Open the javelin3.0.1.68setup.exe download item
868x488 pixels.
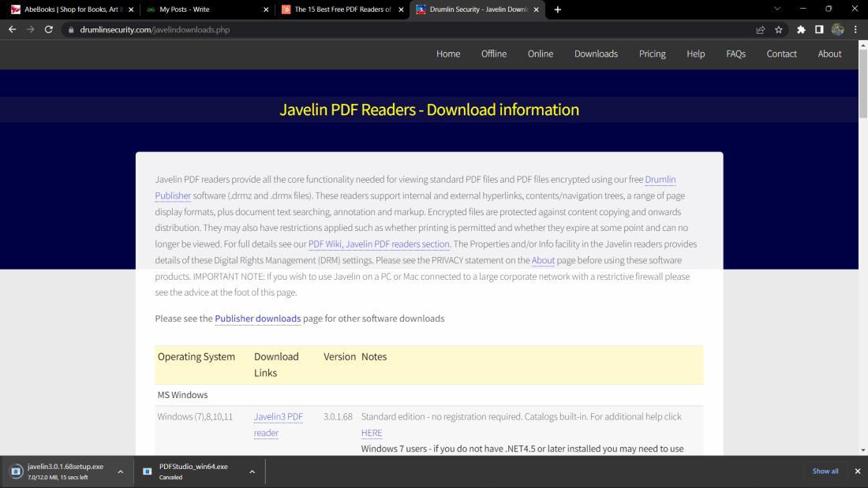click(x=65, y=471)
